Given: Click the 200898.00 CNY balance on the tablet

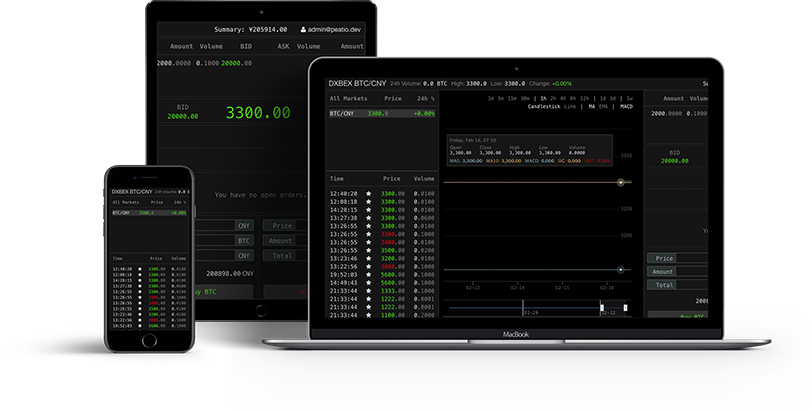Looking at the screenshot, I should point(230,273).
